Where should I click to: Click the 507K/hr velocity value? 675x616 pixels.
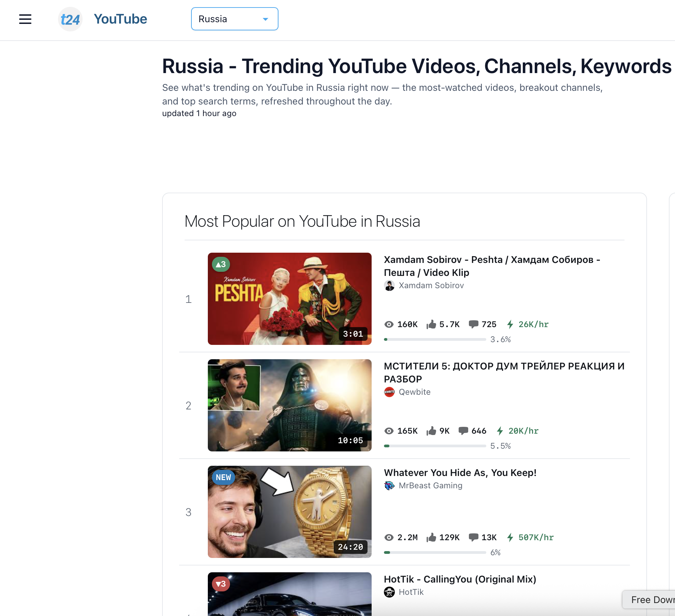[536, 537]
